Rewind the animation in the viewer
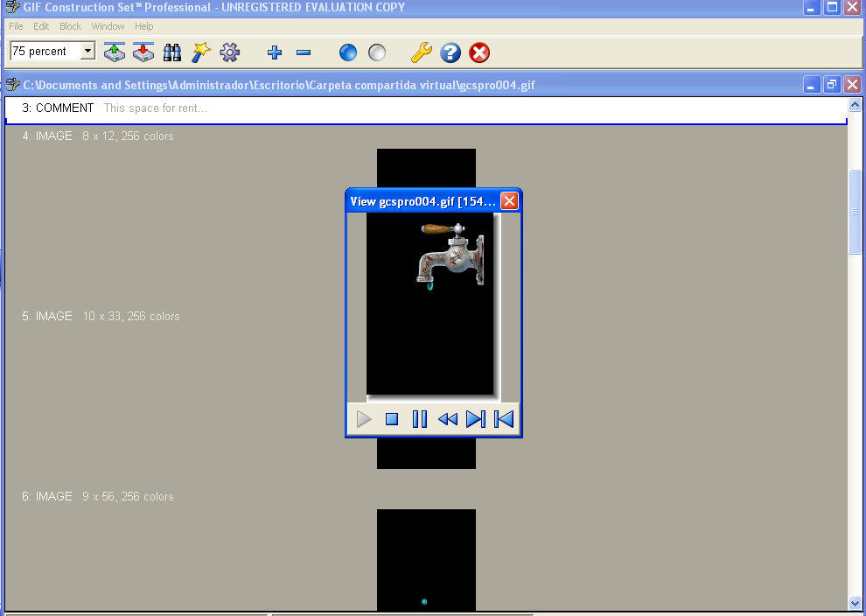Screen dimensions: 866x616 coord(447,419)
